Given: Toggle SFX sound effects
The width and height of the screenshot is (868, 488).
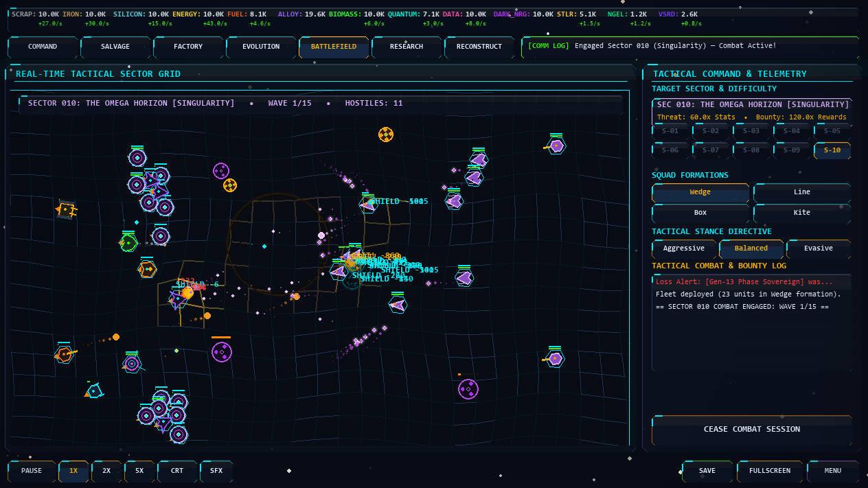Looking at the screenshot, I should [x=216, y=471].
